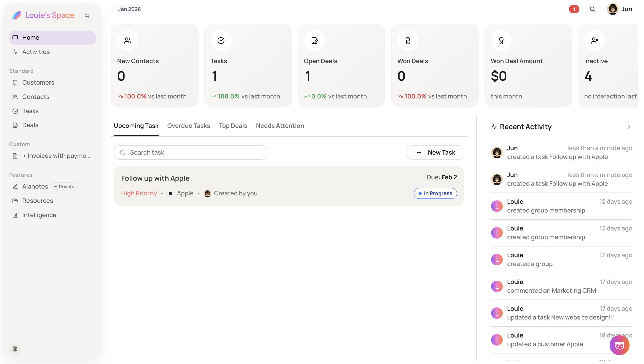Image resolution: width=644 pixels, height=364 pixels.
Task: Open the Deals section
Action: (30, 125)
